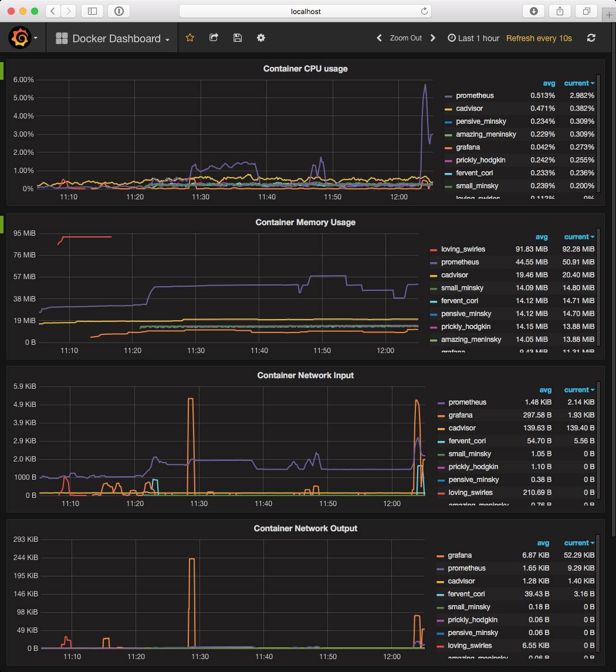
Task: Sort CPU usage legend by current
Action: 578,83
